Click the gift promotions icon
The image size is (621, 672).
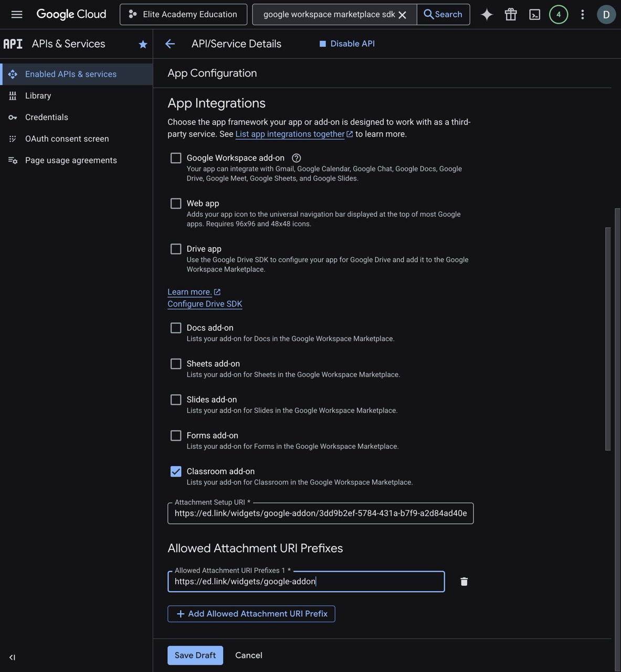tap(510, 14)
